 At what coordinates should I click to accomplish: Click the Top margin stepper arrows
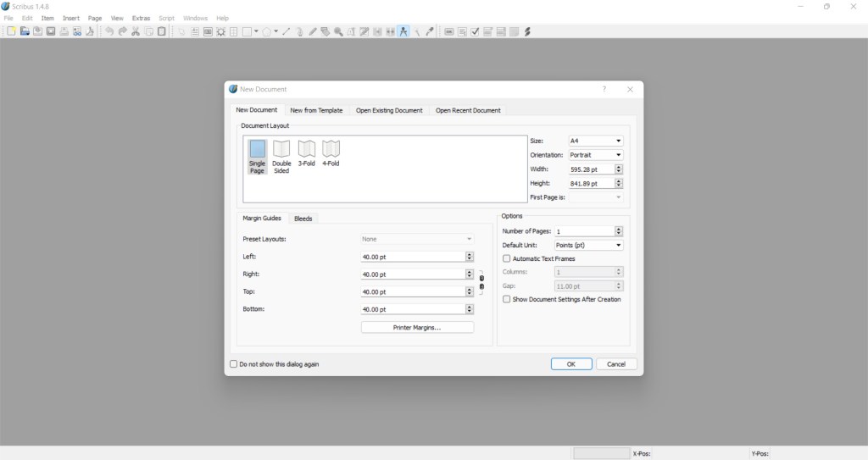tap(470, 291)
